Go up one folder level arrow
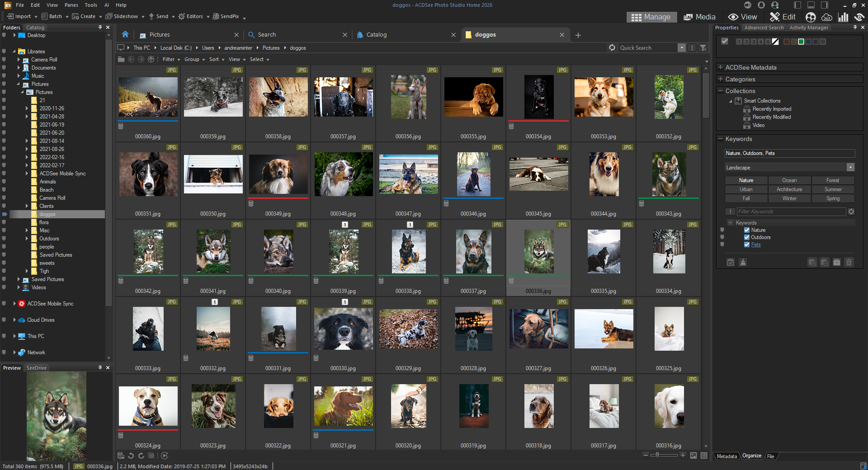Viewport: 868px width, 470px height. tap(151, 59)
